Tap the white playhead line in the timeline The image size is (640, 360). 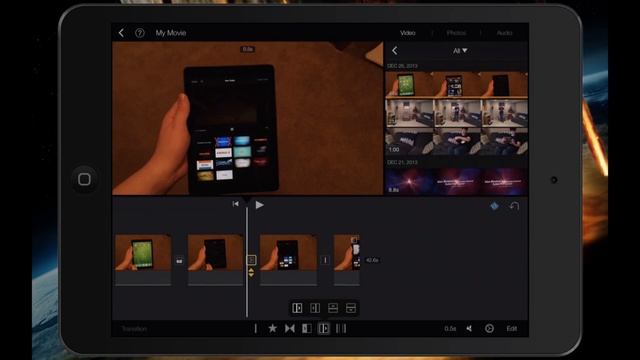(247, 261)
